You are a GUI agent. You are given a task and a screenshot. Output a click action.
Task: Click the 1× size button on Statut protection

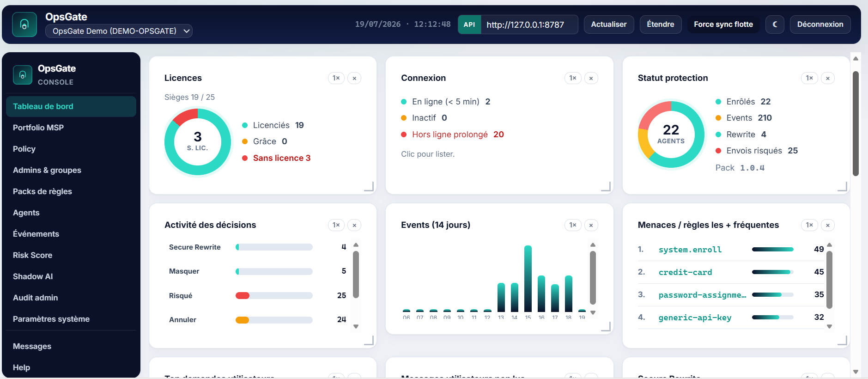pyautogui.click(x=809, y=78)
